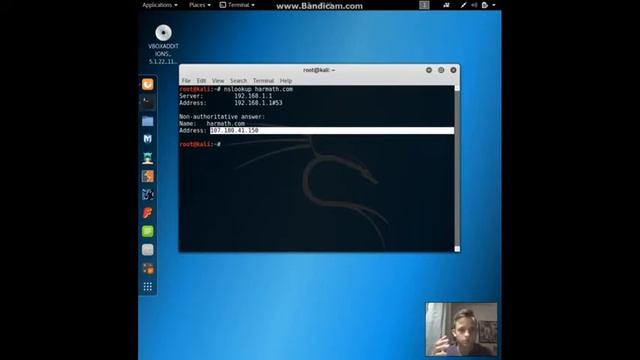Click the root@kali window title bar
The width and height of the screenshot is (640, 360).
click(319, 70)
